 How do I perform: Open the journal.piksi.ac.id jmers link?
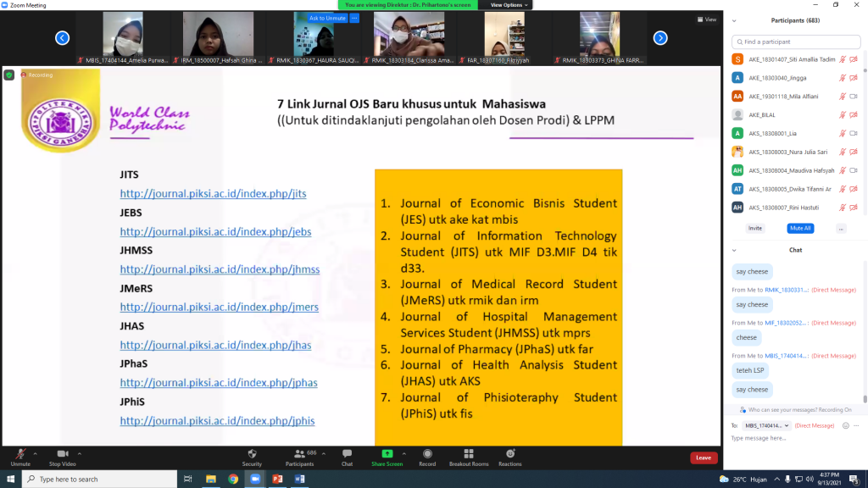(x=220, y=307)
